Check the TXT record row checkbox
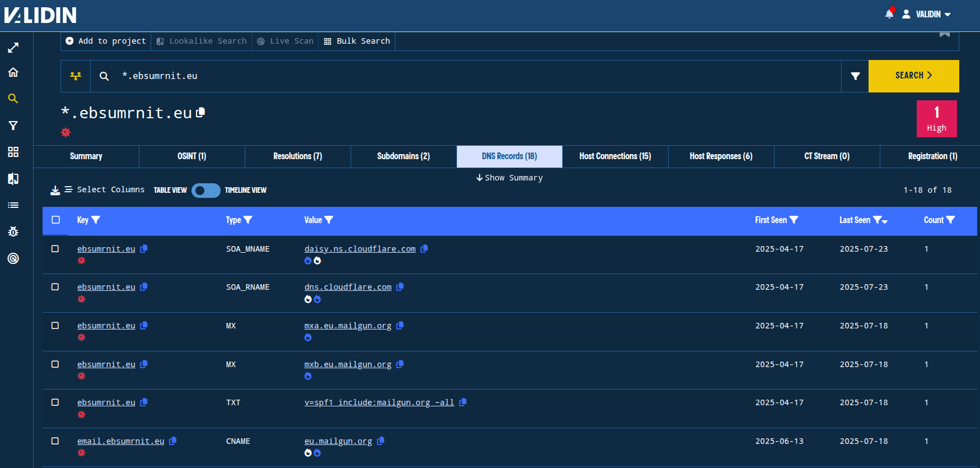Screen dimensions: 980x468 click(55, 402)
